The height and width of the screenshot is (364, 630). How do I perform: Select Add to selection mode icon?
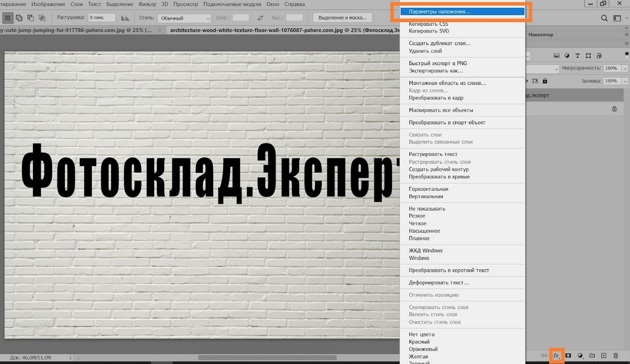pos(19,18)
